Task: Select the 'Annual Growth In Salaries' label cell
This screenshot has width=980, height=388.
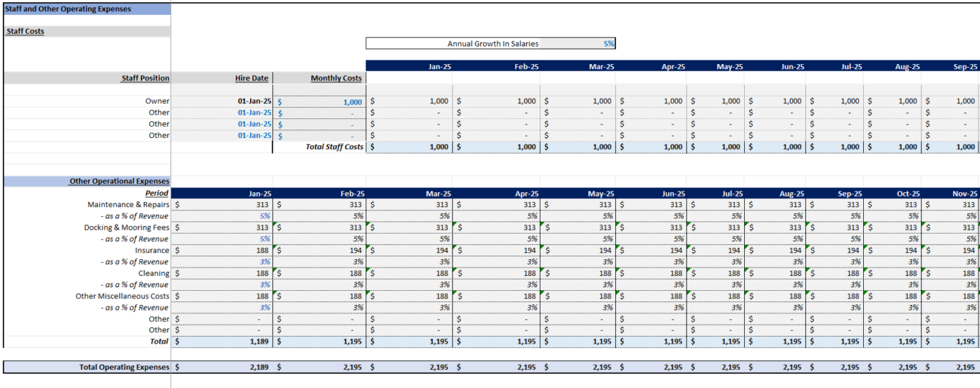Action: [453, 44]
